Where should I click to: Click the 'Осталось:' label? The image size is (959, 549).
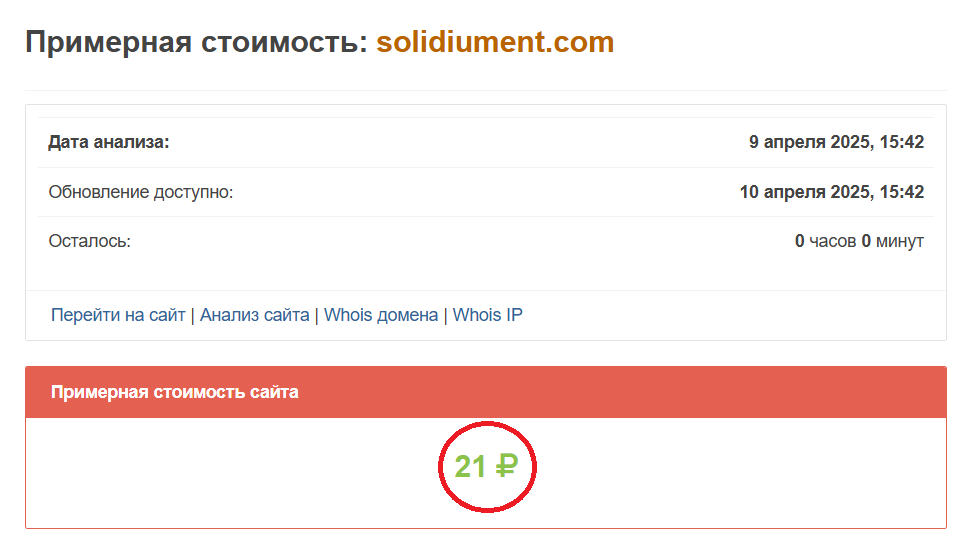89,241
